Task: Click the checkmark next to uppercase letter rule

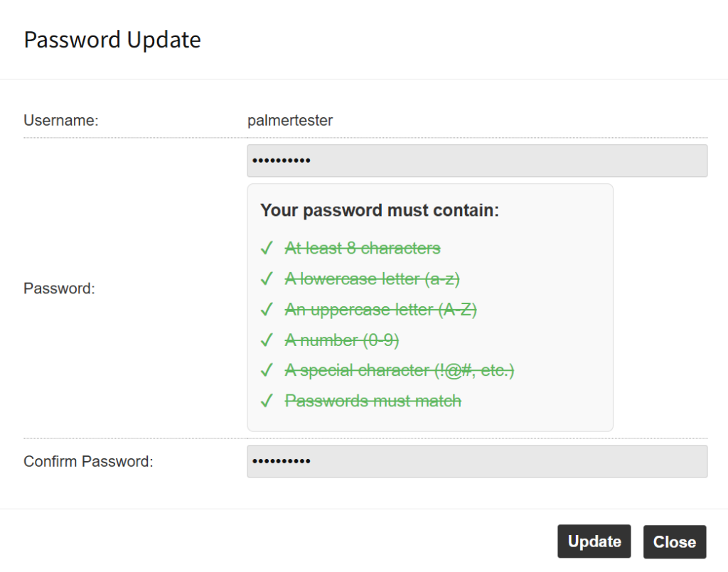Action: coord(267,310)
